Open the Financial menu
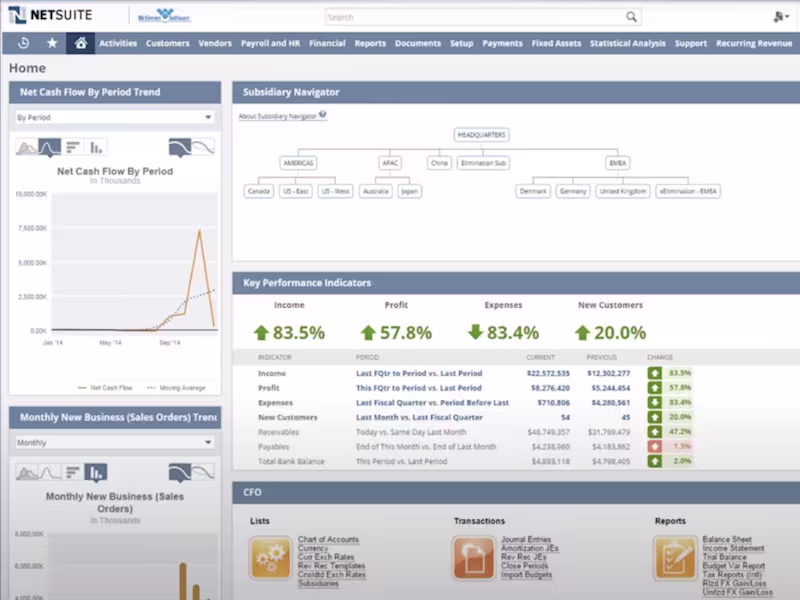Image resolution: width=800 pixels, height=600 pixels. coord(327,43)
